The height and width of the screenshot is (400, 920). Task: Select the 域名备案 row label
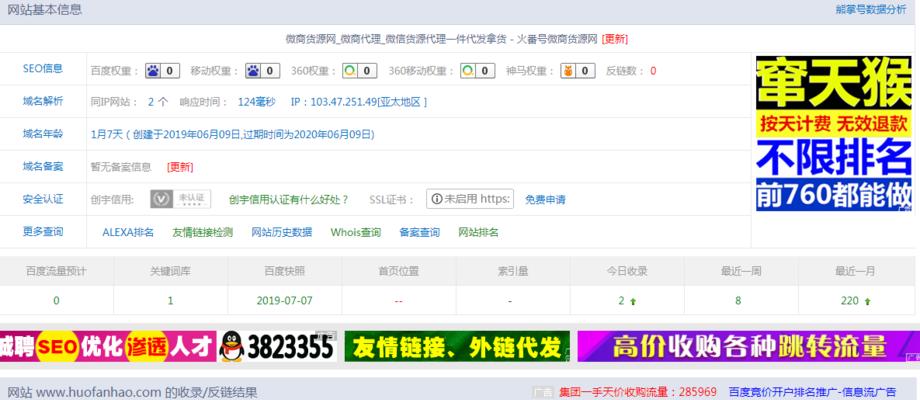tap(43, 167)
